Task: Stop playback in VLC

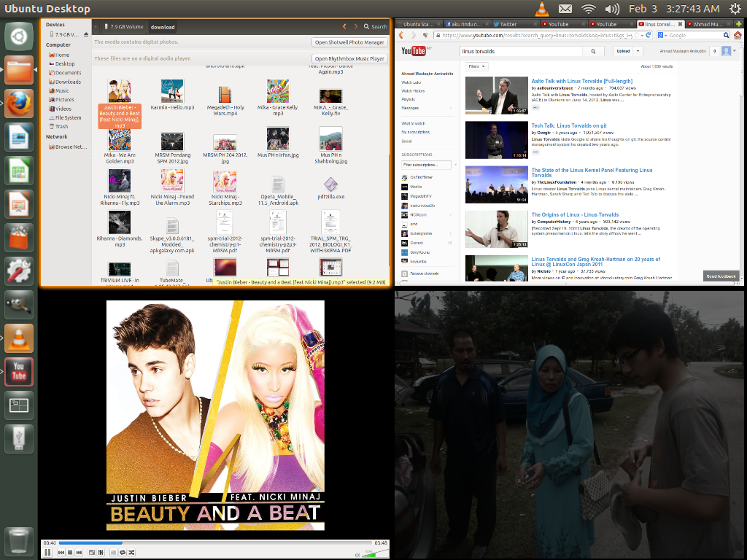Action: click(x=70, y=553)
